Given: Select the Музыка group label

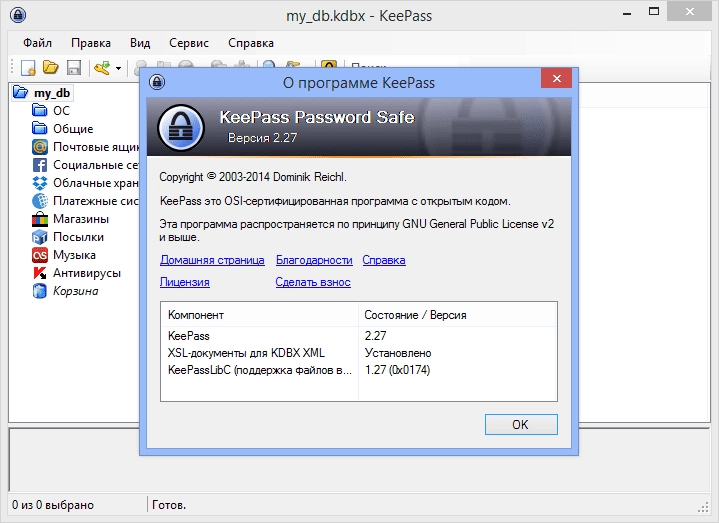Looking at the screenshot, I should click(x=74, y=255).
